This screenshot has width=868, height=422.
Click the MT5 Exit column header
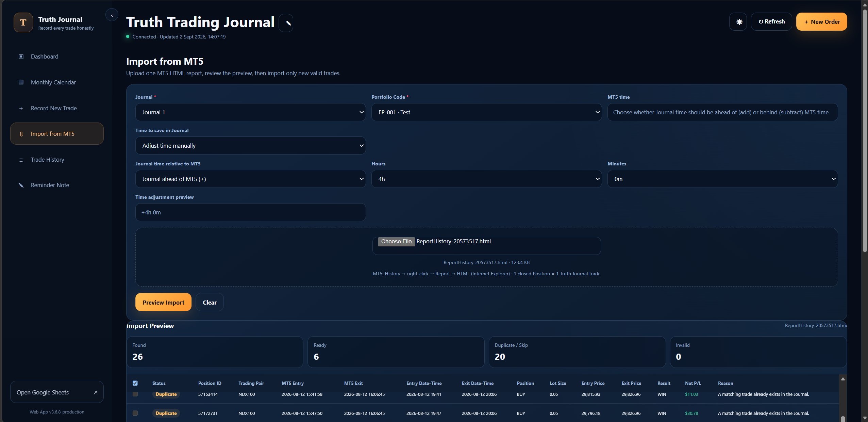coord(353,383)
